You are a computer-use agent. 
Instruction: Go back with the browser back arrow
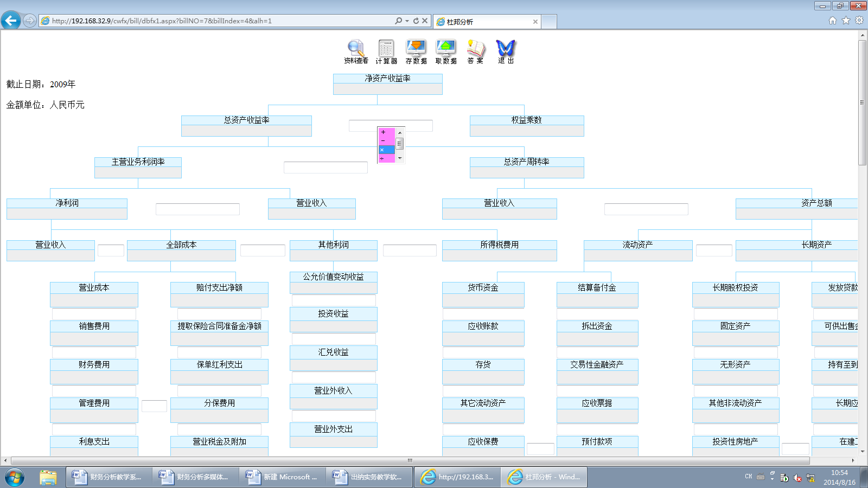point(11,21)
